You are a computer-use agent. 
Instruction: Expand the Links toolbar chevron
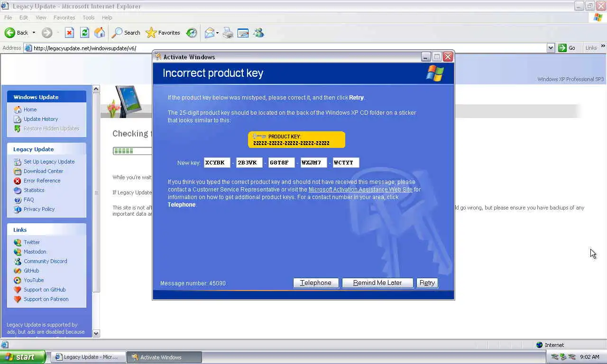pos(603,46)
